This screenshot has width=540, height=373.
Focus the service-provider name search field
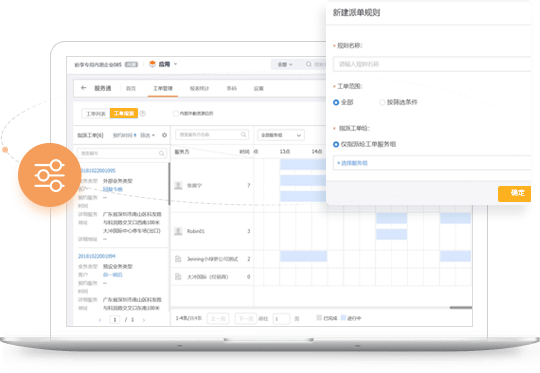pos(212,134)
